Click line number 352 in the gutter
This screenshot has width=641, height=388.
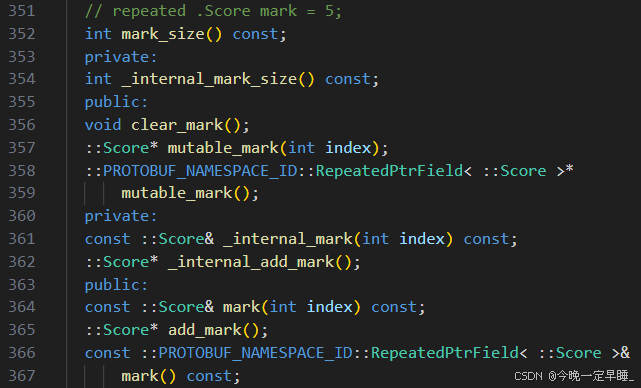[x=22, y=34]
